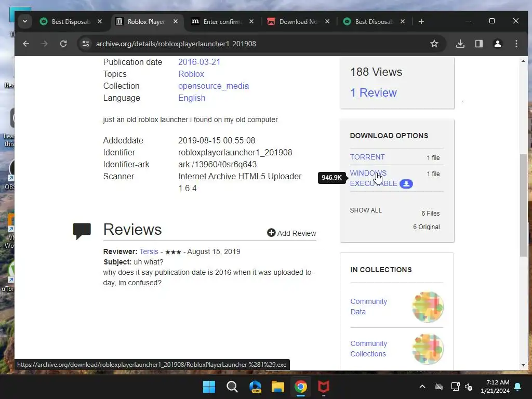Open reviewer Tersis profile link
This screenshot has width=532, height=399.
point(149,252)
